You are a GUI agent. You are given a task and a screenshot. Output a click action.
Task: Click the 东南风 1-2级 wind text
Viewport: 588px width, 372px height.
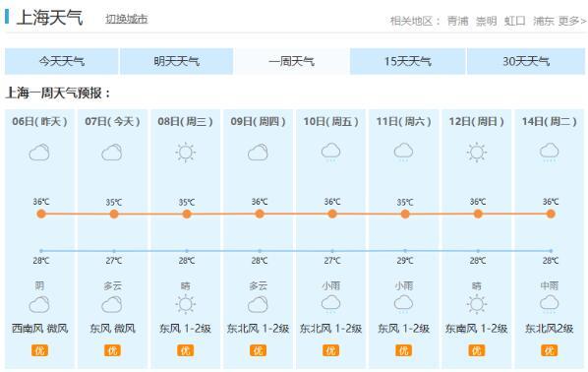[x=476, y=329]
